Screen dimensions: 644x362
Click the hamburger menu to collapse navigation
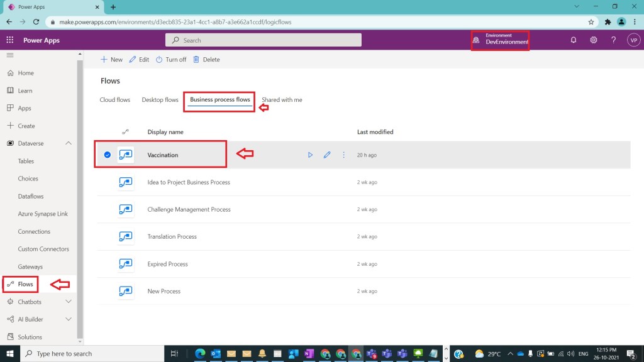10,55
